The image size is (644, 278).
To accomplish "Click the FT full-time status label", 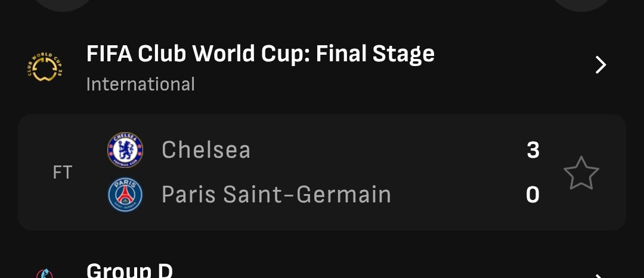I will pos(63,173).
